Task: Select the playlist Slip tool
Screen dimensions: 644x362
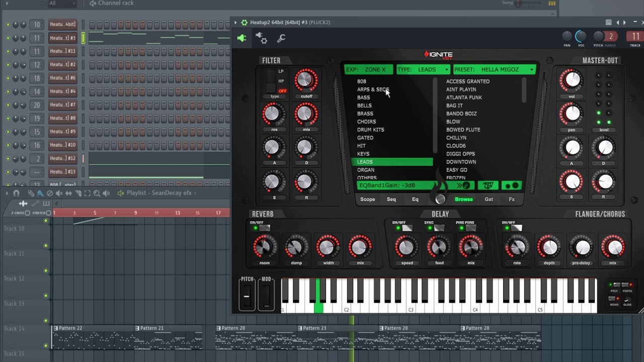Action: pos(68,193)
